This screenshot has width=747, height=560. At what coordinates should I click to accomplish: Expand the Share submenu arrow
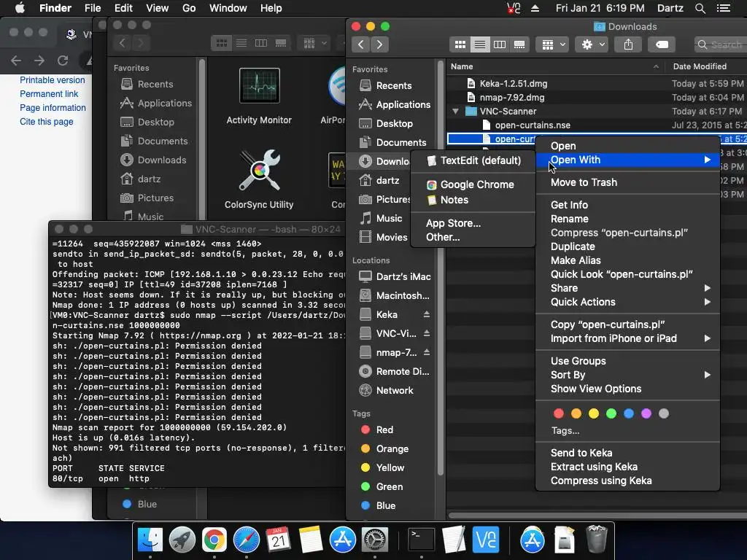click(708, 288)
